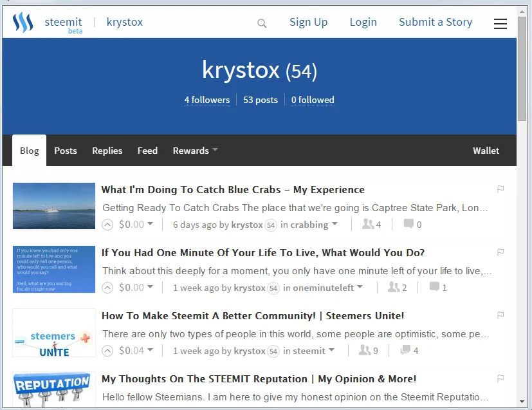Show voters icon on Blue Crabs post
The image size is (532, 410).
(x=368, y=224)
